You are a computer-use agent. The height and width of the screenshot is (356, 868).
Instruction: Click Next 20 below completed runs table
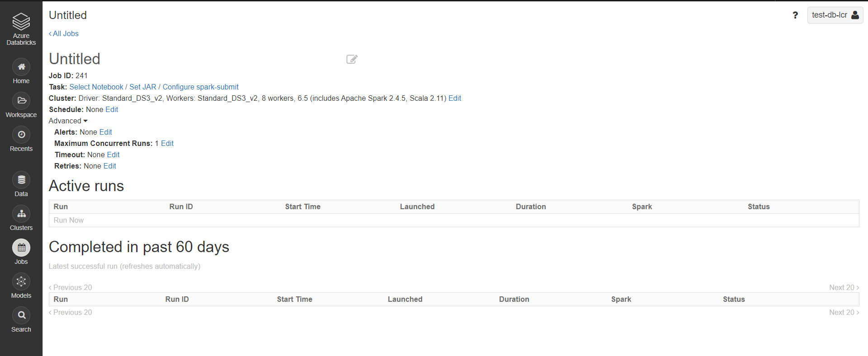pos(844,312)
